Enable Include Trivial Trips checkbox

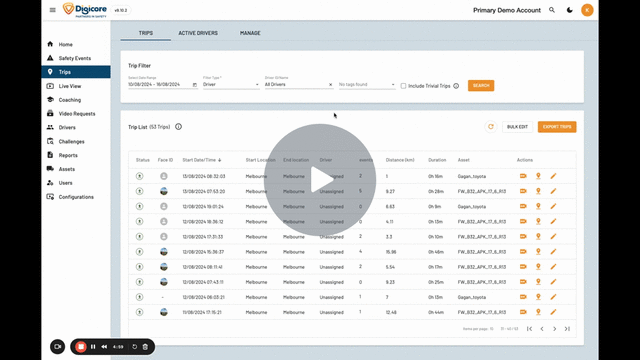tap(403, 86)
